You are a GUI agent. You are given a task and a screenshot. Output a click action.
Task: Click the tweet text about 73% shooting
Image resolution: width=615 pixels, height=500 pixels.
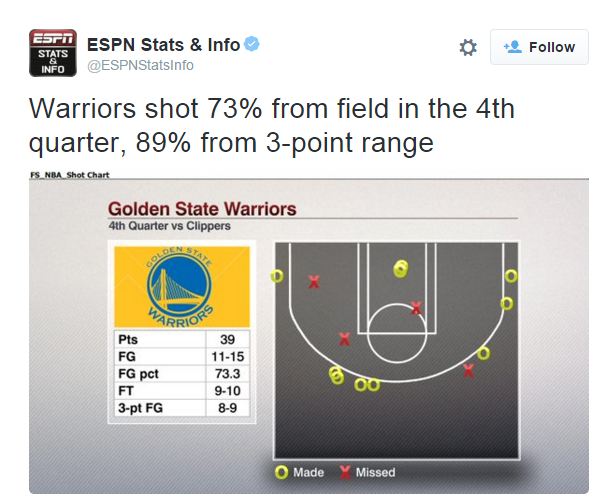pyautogui.click(x=271, y=125)
